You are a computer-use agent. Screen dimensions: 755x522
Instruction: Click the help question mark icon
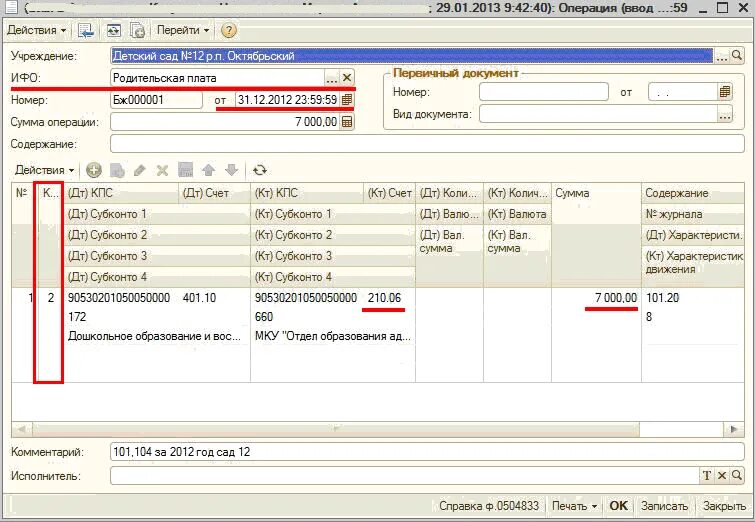coord(229,30)
